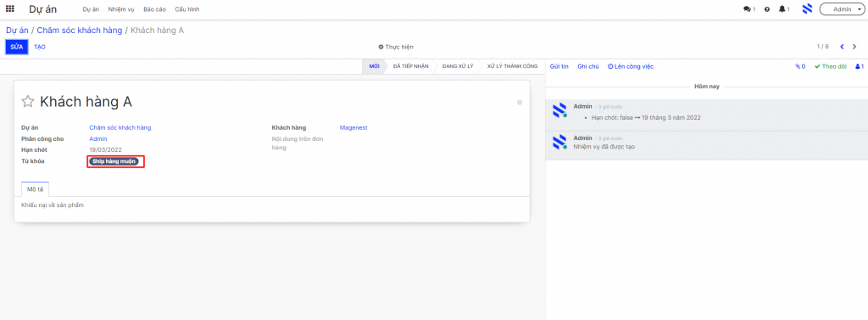Open the apps grid menu icon
Viewport: 868px width, 320px height.
[x=10, y=8]
